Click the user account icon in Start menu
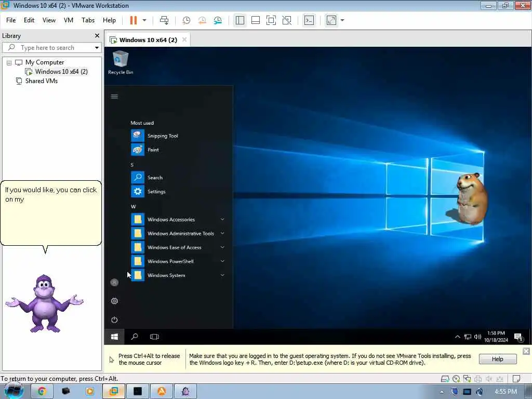This screenshot has width=532, height=399. click(x=114, y=282)
